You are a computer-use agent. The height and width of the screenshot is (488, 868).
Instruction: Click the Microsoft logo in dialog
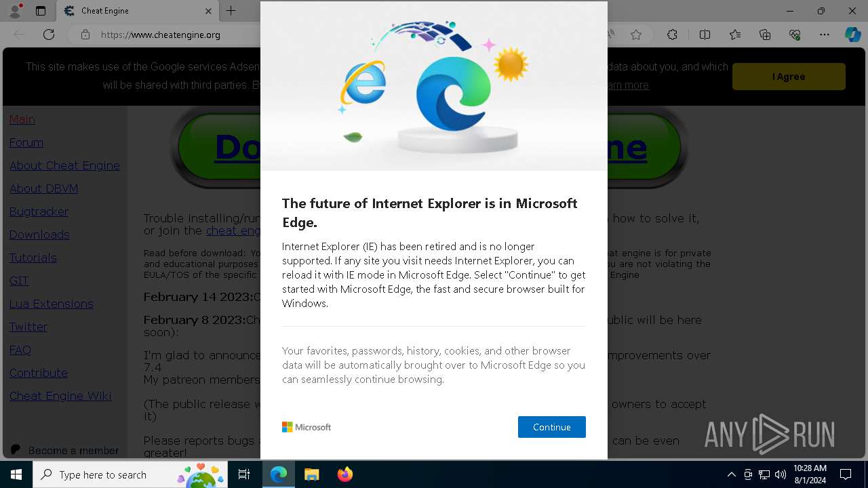pos(307,427)
